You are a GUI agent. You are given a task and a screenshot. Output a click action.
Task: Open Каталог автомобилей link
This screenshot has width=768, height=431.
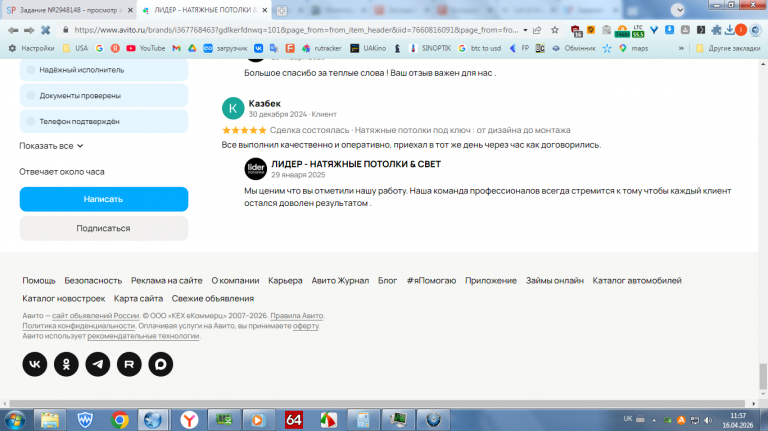(x=637, y=281)
